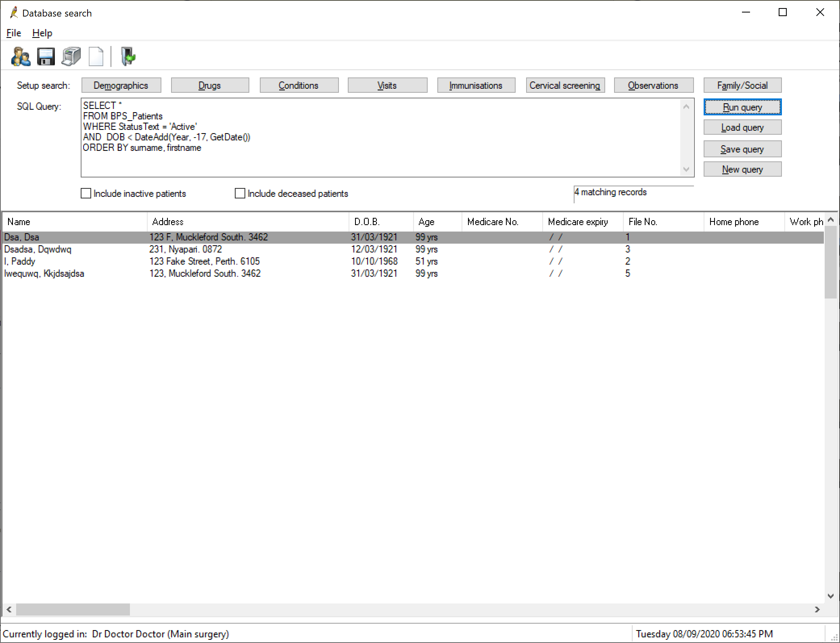Sort by the Medicare expiry column header
Viewport: 840px width, 643px height.
[583, 222]
